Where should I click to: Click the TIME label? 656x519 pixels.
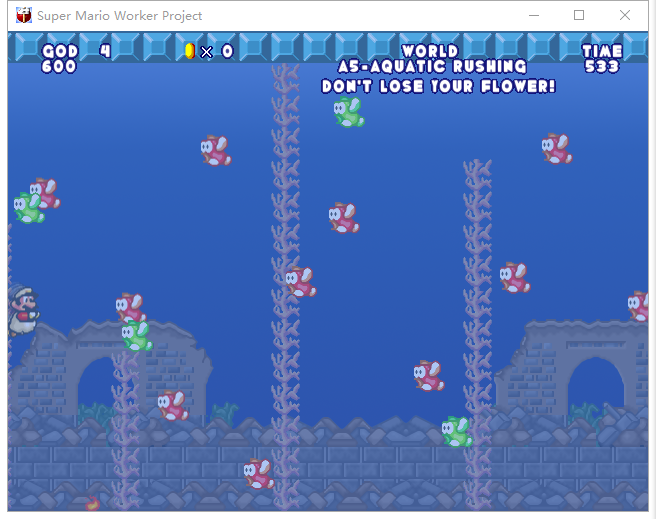tap(602, 51)
